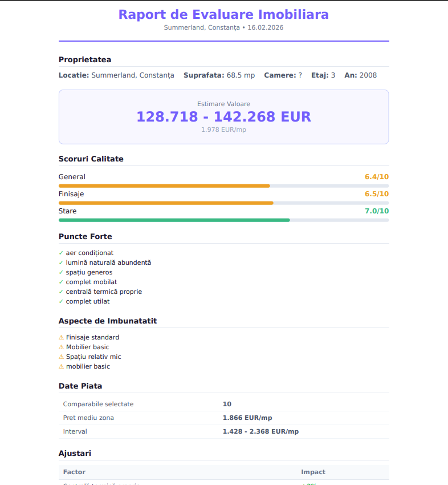Viewport: 448px width, 485px height.
Task: Click the "Pret mediu zona" row
Action: click(223, 418)
